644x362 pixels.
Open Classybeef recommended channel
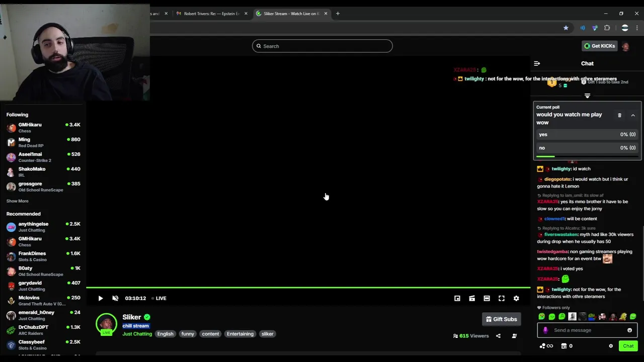[43, 345]
